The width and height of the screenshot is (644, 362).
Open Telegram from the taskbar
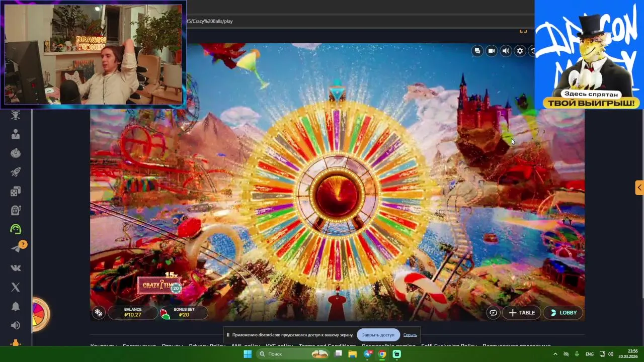click(368, 354)
